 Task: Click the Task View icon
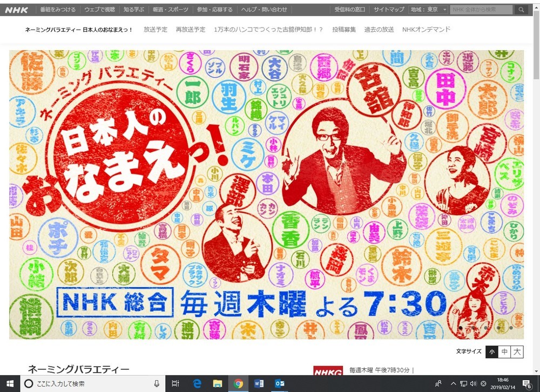(175, 383)
